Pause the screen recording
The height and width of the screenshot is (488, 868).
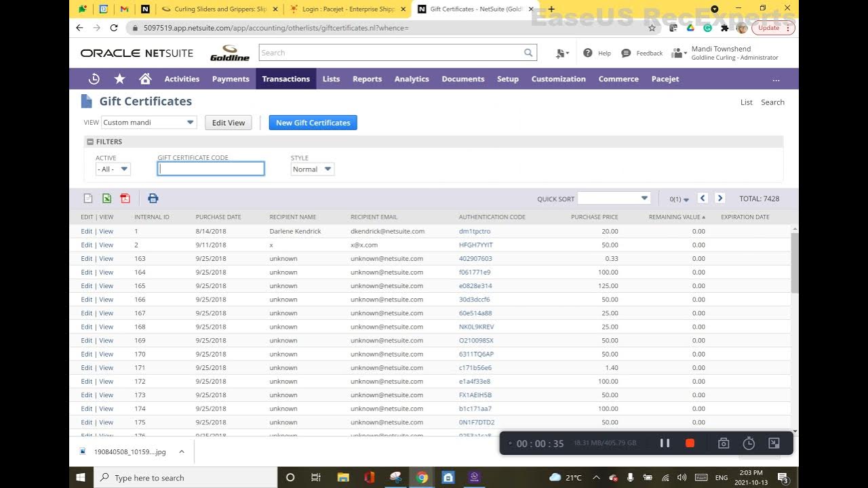pos(665,443)
